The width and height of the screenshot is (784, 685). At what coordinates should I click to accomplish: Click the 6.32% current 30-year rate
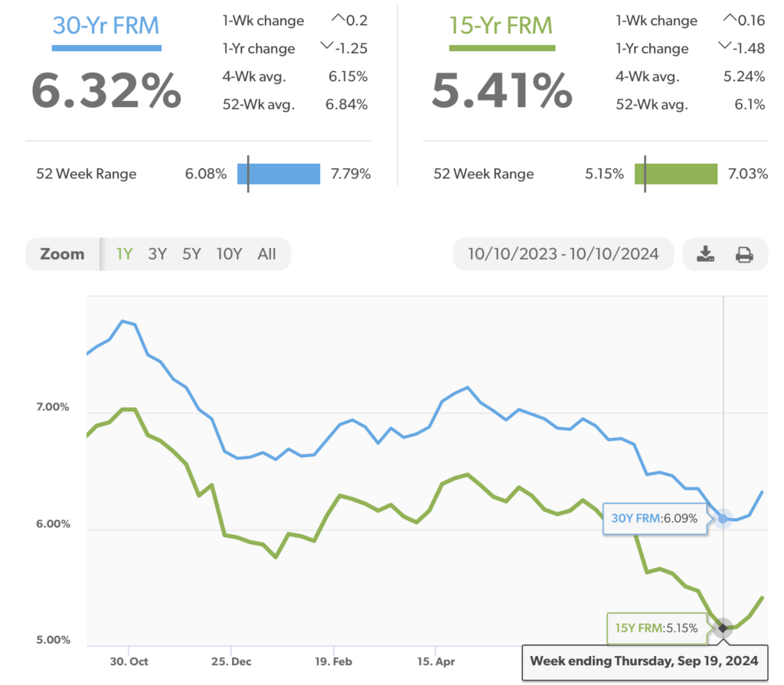(106, 90)
